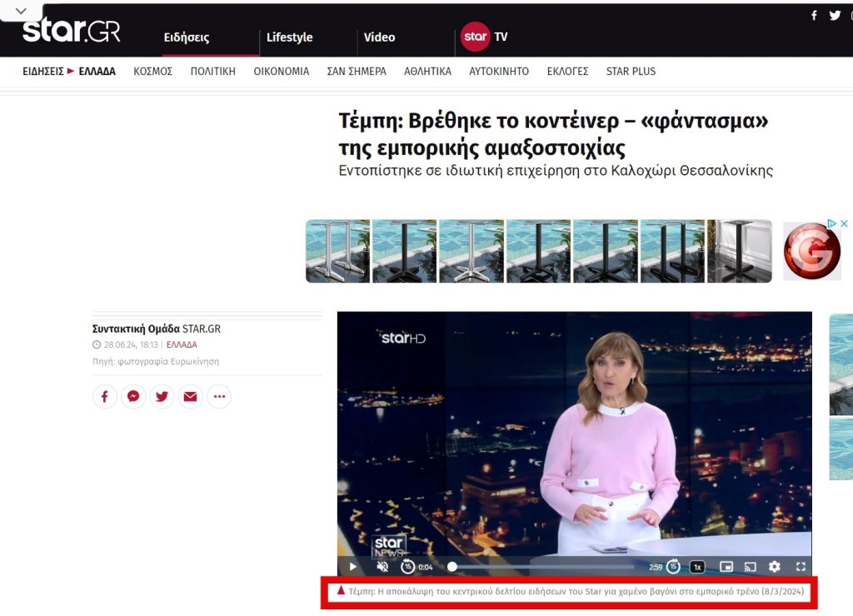The image size is (853, 616).
Task: Share article on Twitter
Action: coord(162,396)
